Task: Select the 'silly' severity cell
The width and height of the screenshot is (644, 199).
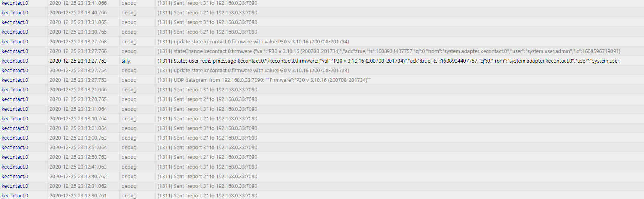Action: coord(126,61)
